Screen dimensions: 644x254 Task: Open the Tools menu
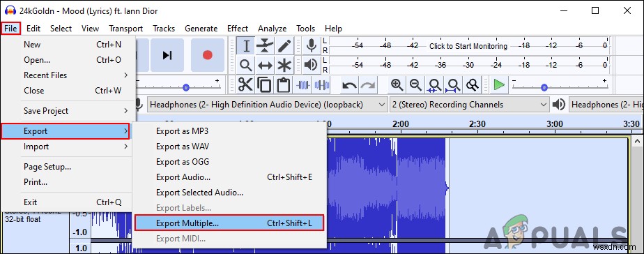pyautogui.click(x=305, y=29)
